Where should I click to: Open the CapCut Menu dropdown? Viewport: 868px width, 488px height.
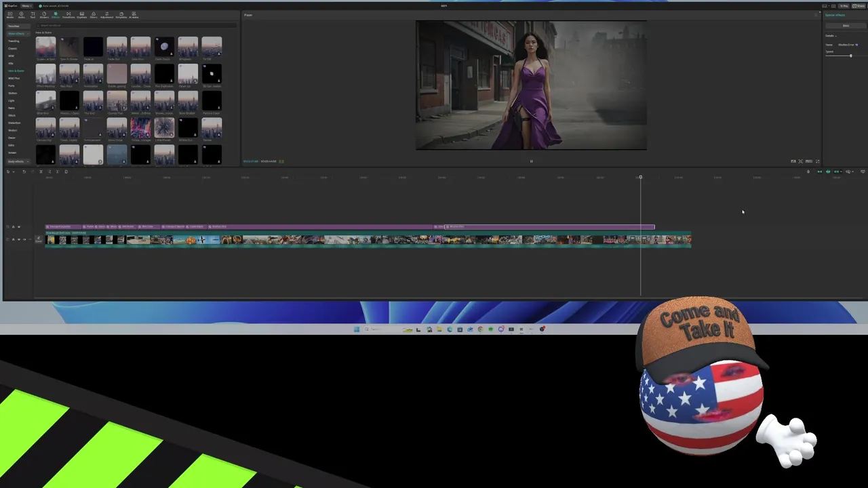(26, 6)
